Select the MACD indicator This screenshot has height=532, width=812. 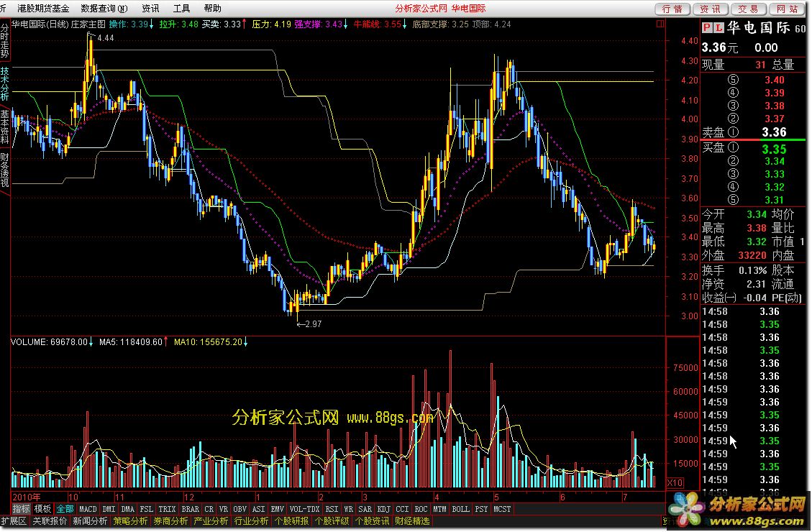pos(88,509)
